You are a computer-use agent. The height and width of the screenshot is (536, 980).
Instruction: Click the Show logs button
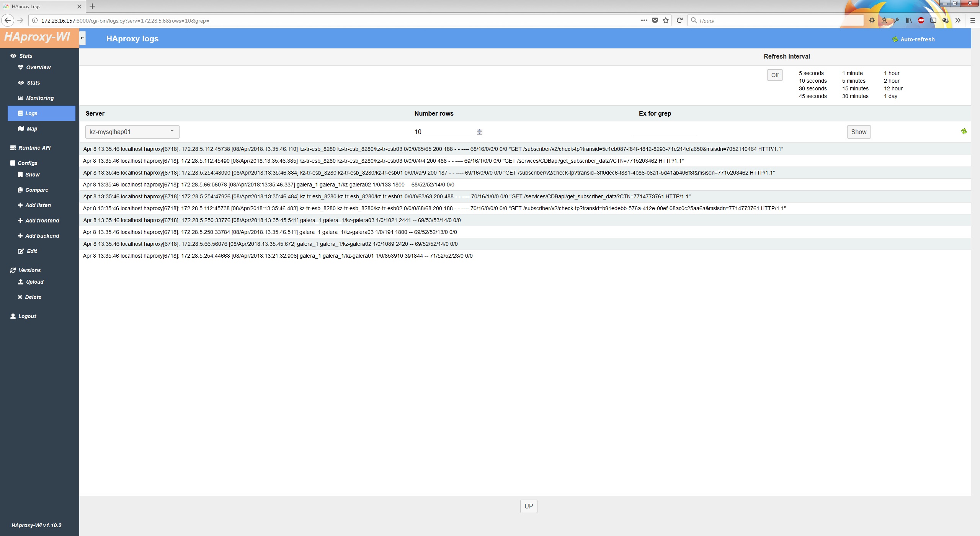(x=859, y=132)
